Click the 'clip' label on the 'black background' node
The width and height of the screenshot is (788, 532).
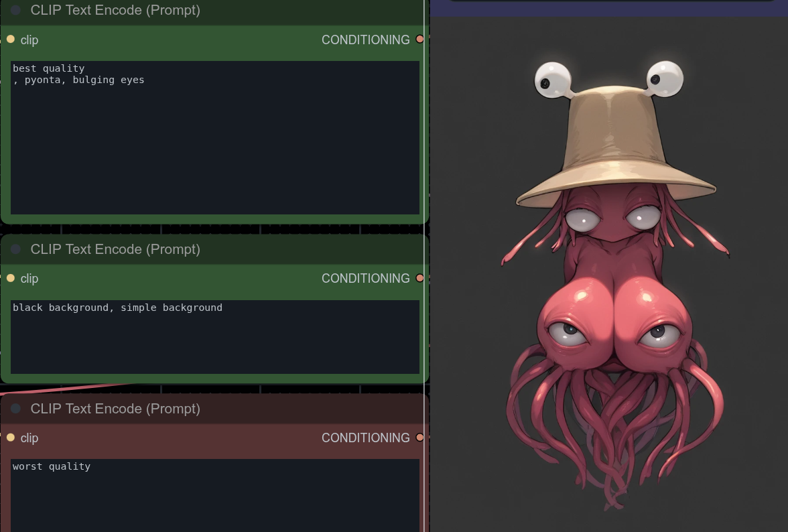point(29,278)
